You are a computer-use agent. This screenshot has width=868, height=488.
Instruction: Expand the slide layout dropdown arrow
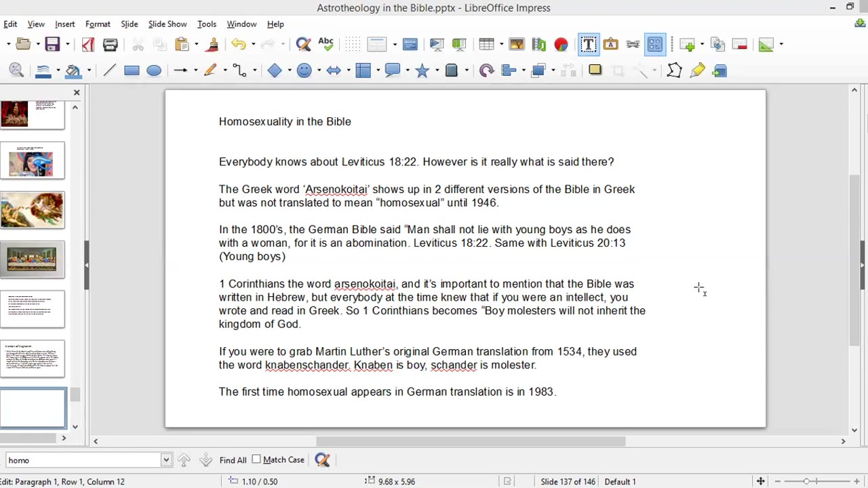[781, 45]
